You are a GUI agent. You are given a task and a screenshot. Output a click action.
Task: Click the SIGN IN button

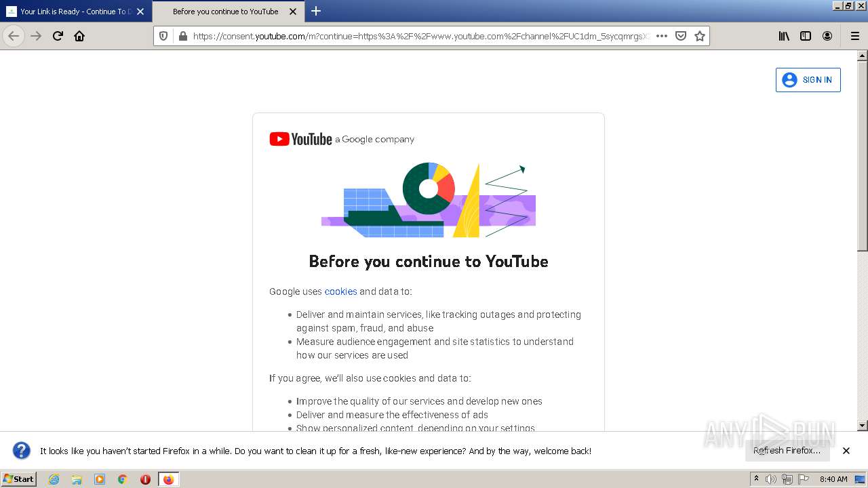coord(808,80)
